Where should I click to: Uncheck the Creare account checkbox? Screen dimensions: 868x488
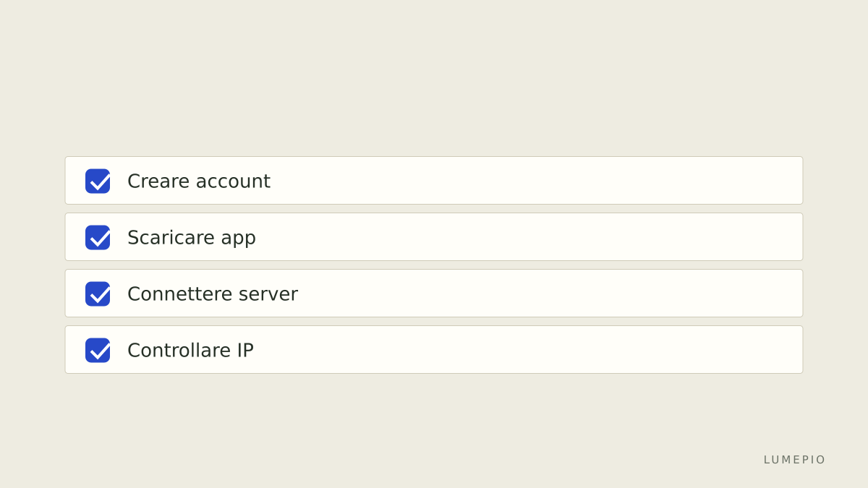[98, 181]
